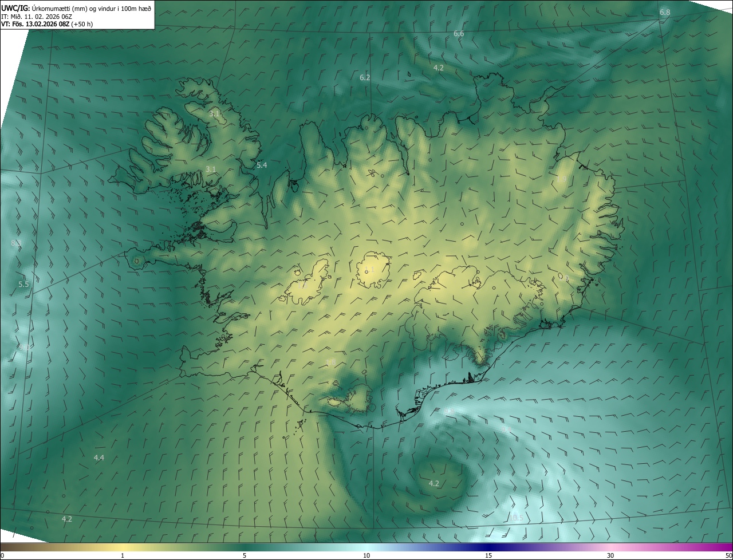This screenshot has width=733, height=560.
Task: Click the 5.4 value label near the Westfjords
Action: tap(262, 165)
